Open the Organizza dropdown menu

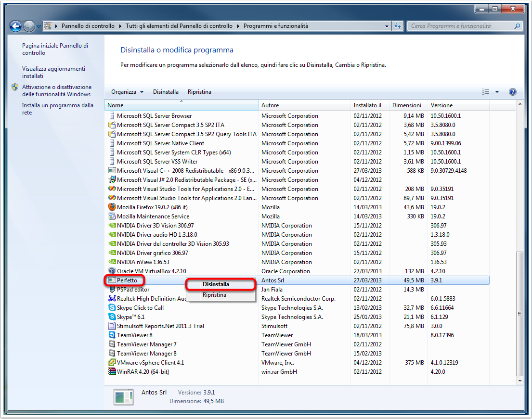click(127, 92)
